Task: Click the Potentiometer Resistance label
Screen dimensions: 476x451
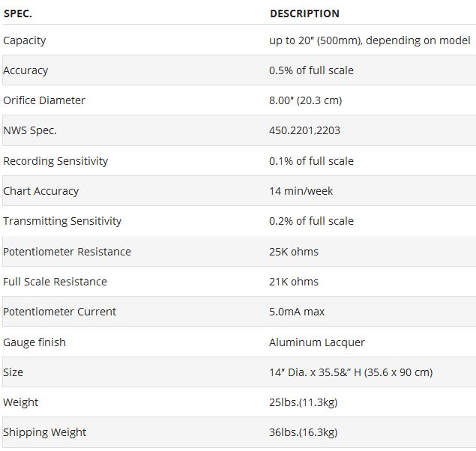Action: point(67,252)
